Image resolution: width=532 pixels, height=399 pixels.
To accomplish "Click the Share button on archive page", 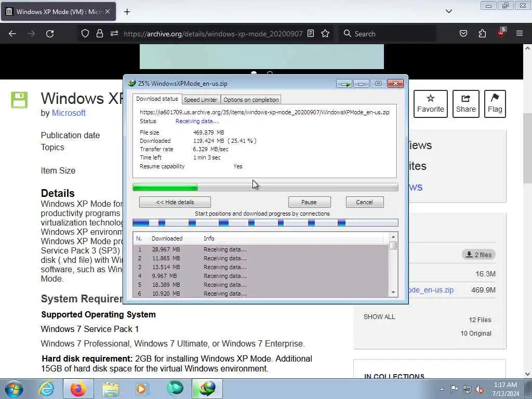I will point(466,104).
